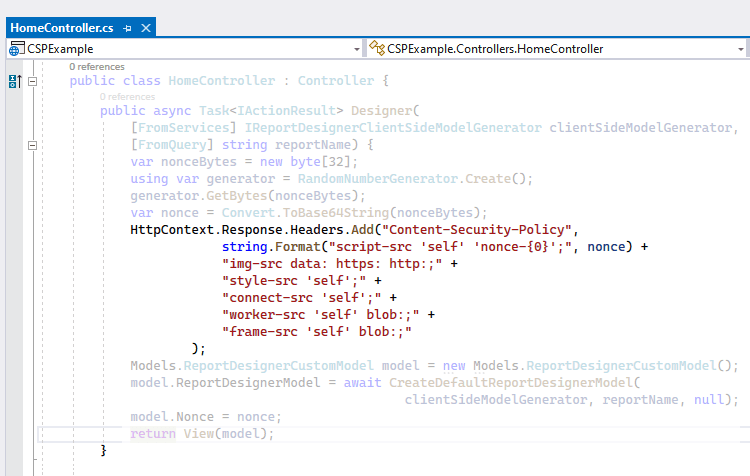Viewport: 750px width, 476px height.
Task: Open the CSPExample project dropdown arrow
Action: pyautogui.click(x=357, y=48)
